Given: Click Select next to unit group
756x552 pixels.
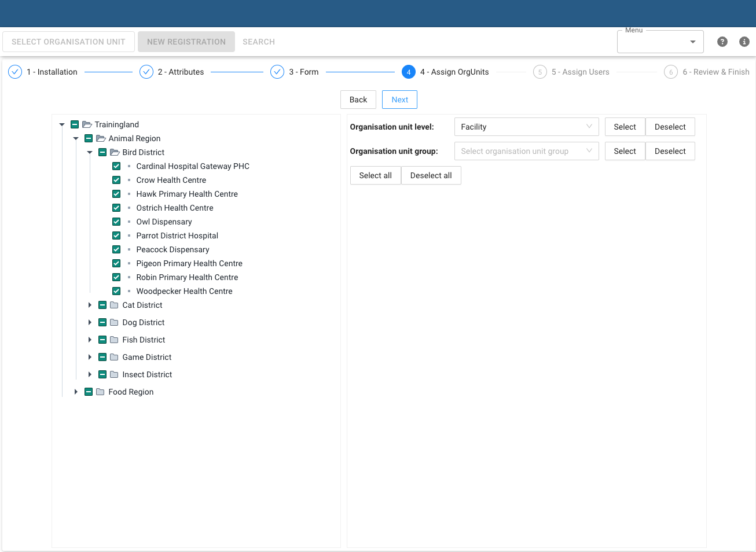Looking at the screenshot, I should [x=625, y=151].
